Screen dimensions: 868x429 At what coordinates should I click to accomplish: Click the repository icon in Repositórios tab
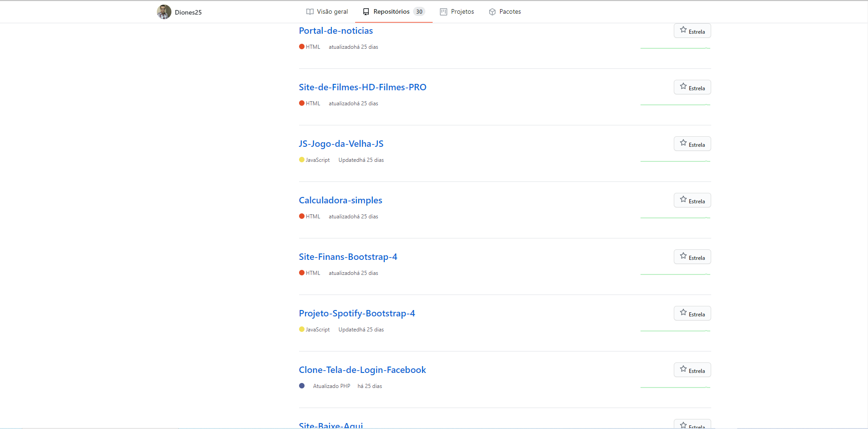coord(366,12)
